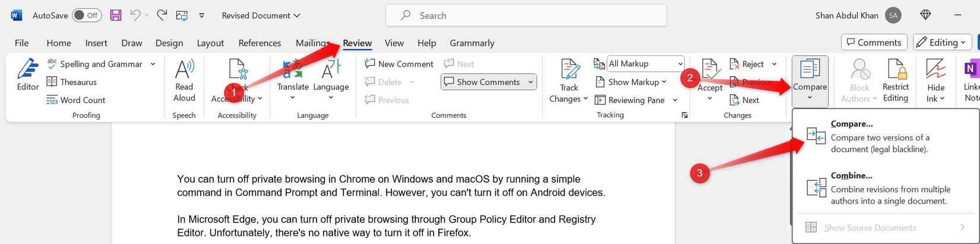Viewport: 980px width, 244px height.
Task: Add a New Comment
Action: 399,64
